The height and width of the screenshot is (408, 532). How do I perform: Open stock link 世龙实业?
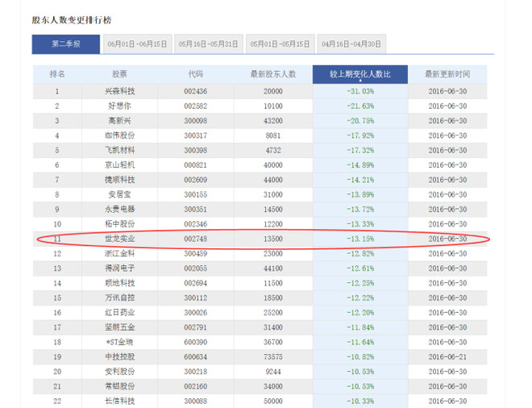click(x=120, y=239)
